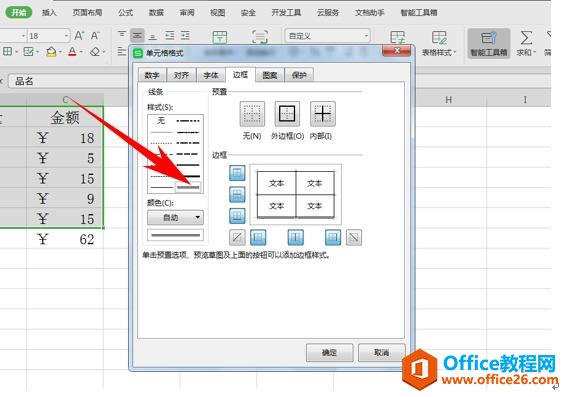Open the 视图 ribbon tab
Viewport: 565px width, 397px height.
point(218,13)
